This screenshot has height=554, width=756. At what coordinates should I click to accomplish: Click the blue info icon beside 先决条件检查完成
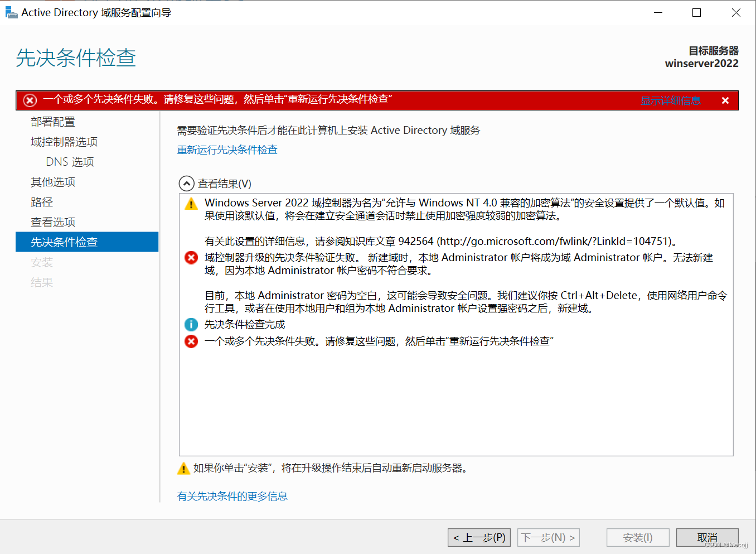pos(191,325)
